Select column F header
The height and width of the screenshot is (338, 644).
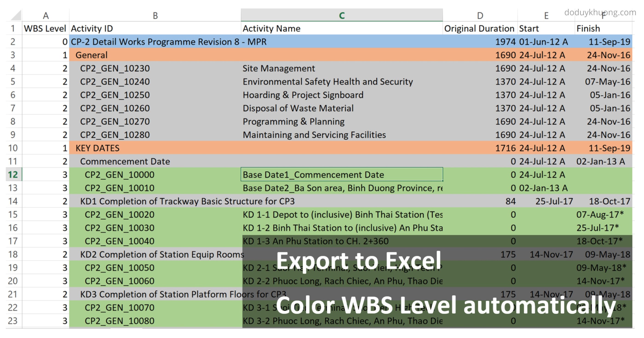coord(604,15)
